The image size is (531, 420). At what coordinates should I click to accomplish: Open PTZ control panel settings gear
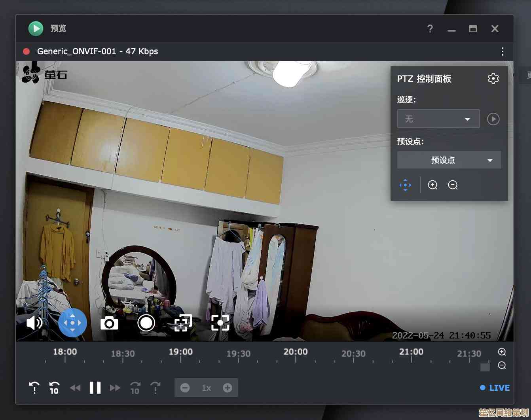(493, 79)
